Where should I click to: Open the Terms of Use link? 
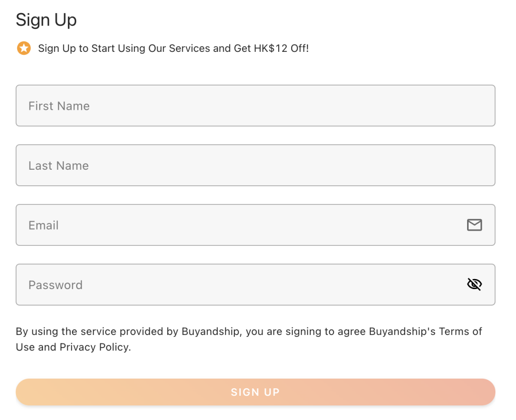tap(461, 331)
